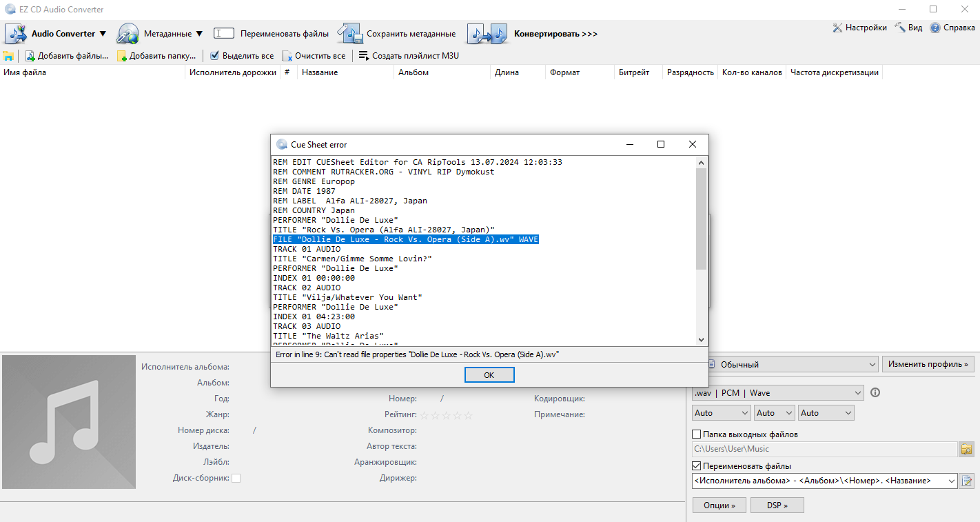Click the Сохранить метаданные icon
The image size is (980, 522).
pyautogui.click(x=350, y=33)
